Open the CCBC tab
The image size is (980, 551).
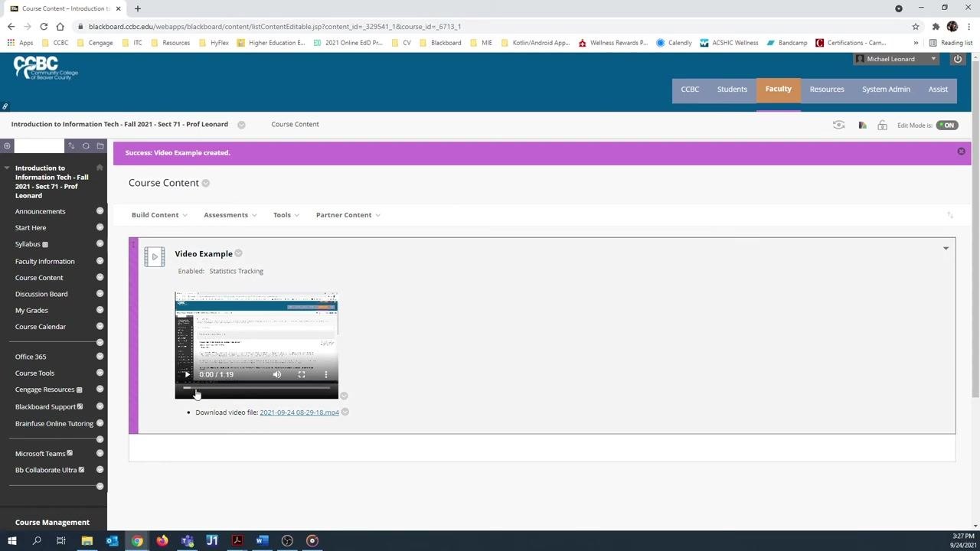pos(690,90)
